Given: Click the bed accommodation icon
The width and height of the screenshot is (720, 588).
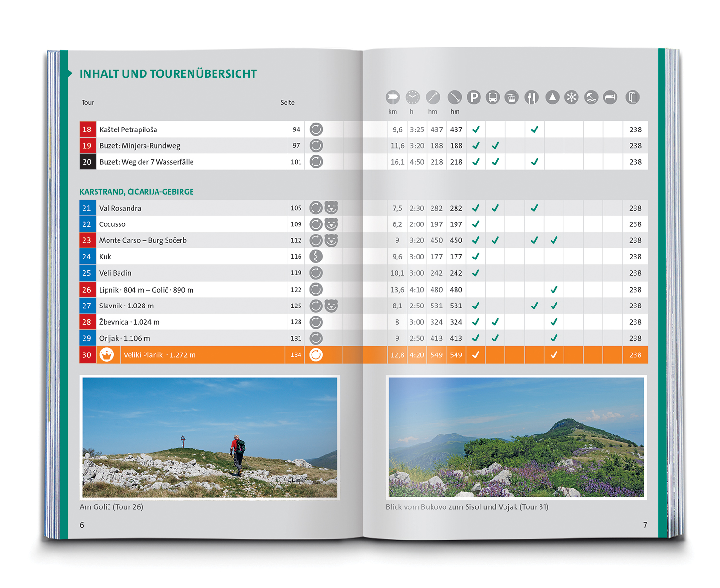Looking at the screenshot, I should pos(610,97).
